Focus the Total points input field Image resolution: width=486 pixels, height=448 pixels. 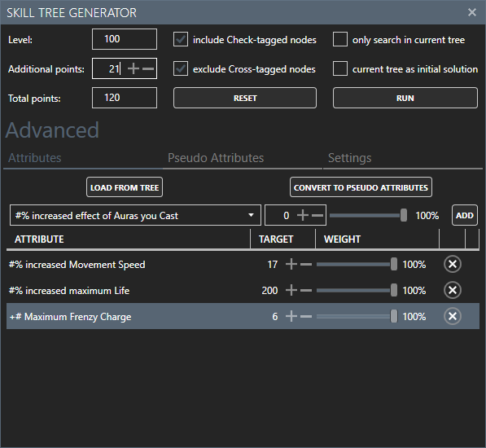pos(125,98)
